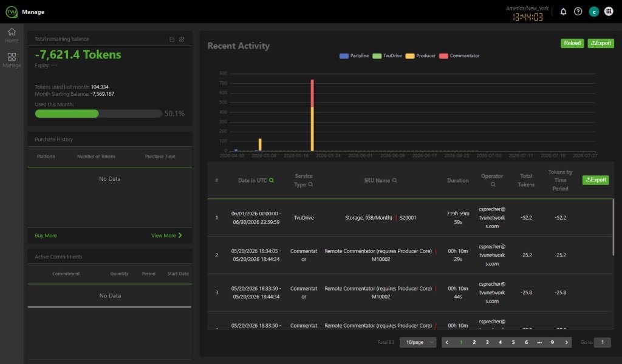Click the edit balance icon

tap(172, 39)
